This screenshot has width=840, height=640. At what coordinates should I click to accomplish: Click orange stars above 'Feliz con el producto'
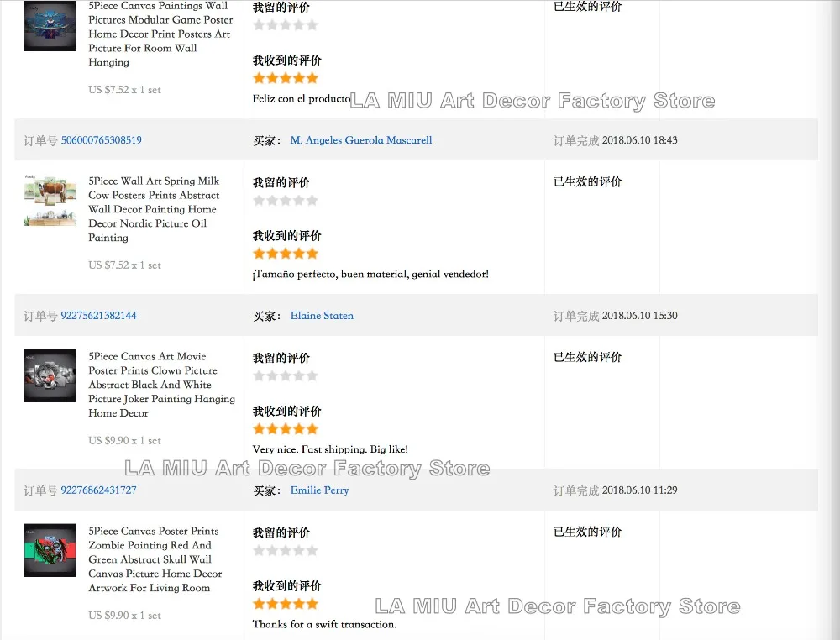[x=286, y=78]
